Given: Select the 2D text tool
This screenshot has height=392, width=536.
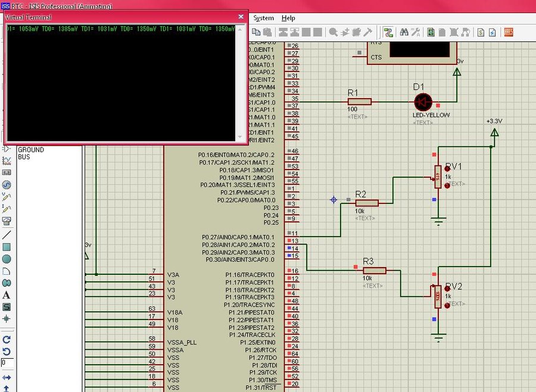Looking at the screenshot, I should click(x=7, y=295).
